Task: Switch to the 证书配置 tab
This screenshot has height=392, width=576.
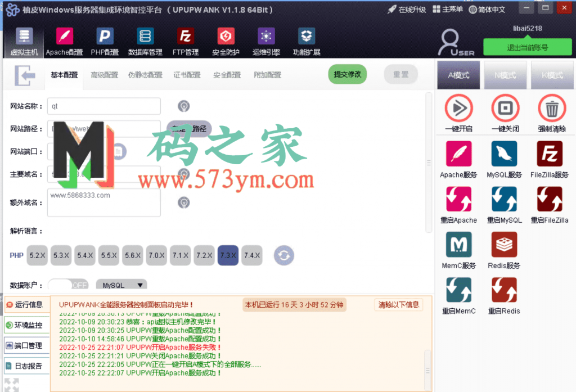Action: (x=187, y=75)
